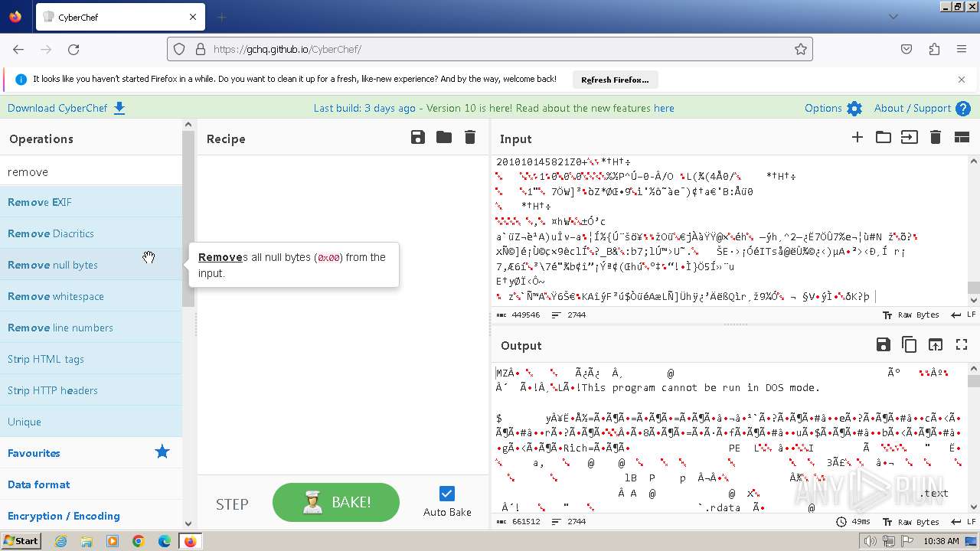Bookmark this page with star icon
Image resolution: width=980 pixels, height=551 pixels.
point(801,49)
